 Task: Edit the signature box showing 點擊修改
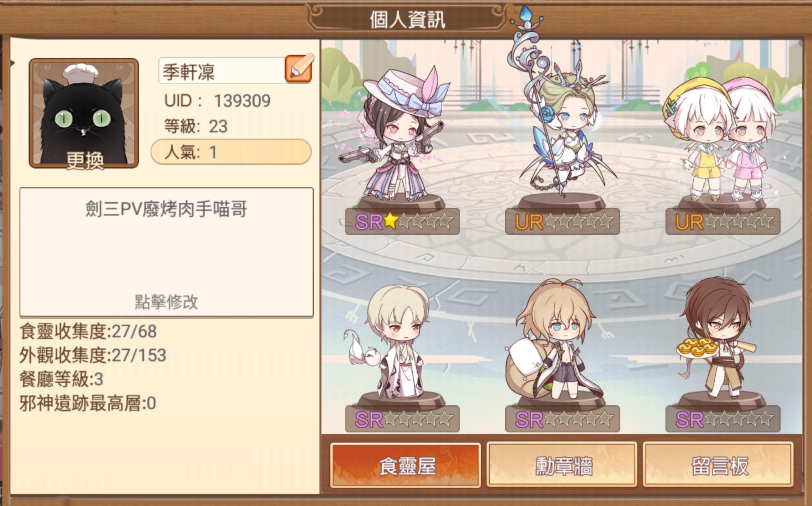166,252
